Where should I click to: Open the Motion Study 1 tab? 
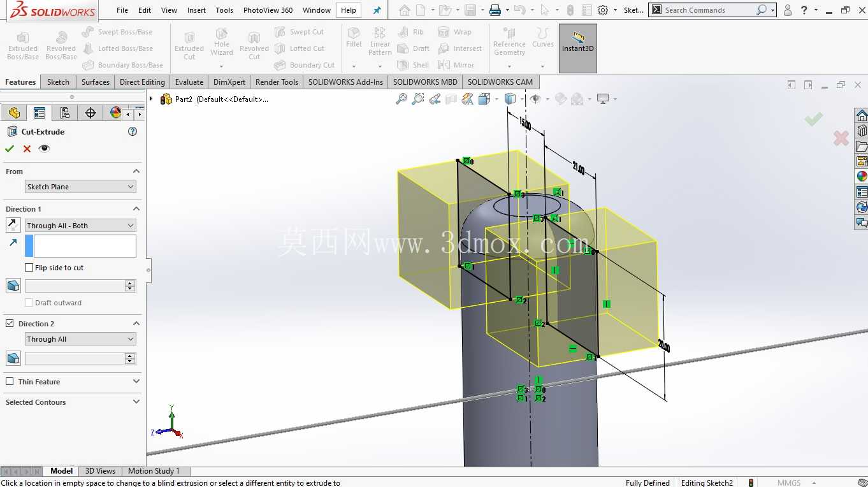(x=154, y=471)
